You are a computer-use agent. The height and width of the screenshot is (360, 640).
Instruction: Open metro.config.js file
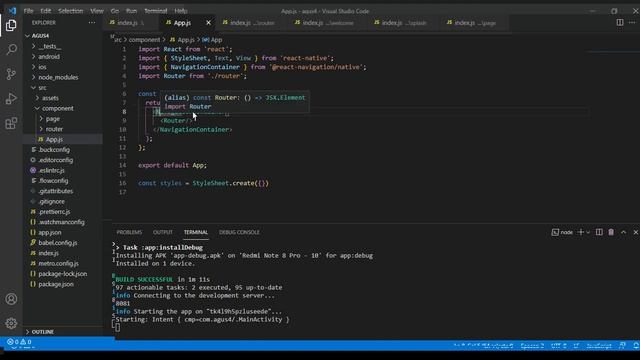click(x=62, y=263)
